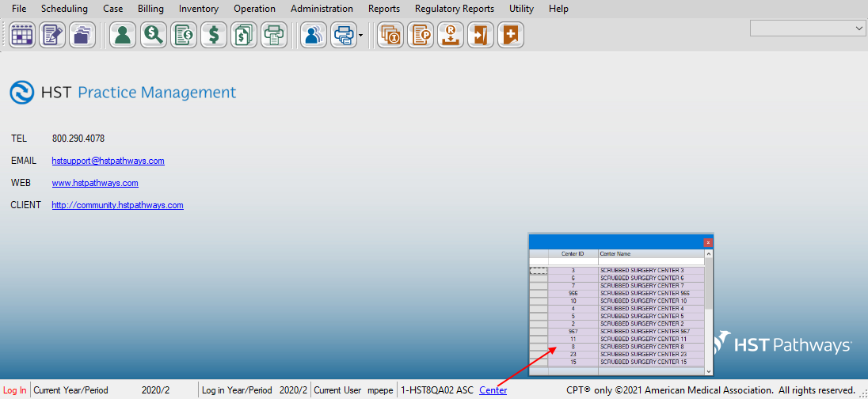Click the blue people silhouettes toolbar icon

point(314,36)
